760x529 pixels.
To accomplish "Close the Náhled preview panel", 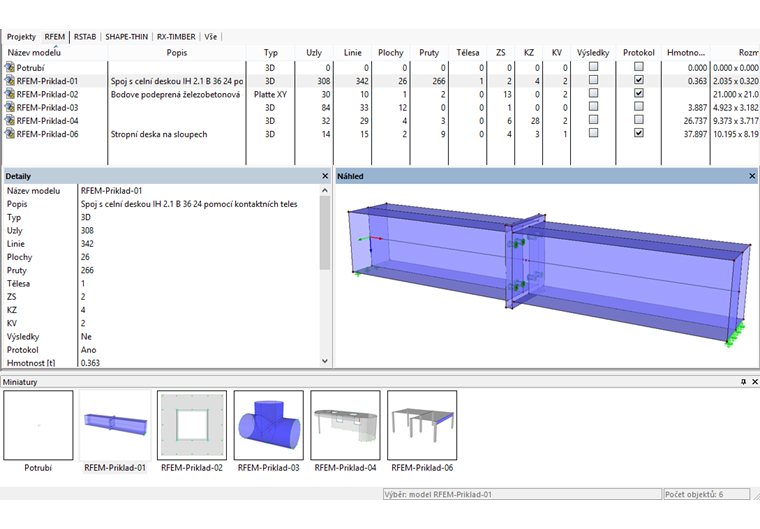I will (752, 176).
